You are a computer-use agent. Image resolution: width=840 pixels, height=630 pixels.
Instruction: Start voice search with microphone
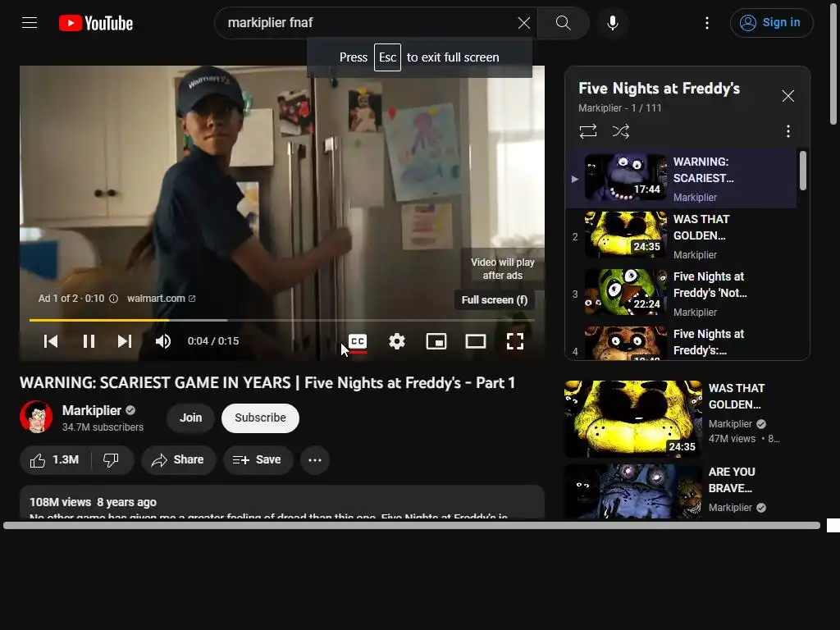(612, 22)
